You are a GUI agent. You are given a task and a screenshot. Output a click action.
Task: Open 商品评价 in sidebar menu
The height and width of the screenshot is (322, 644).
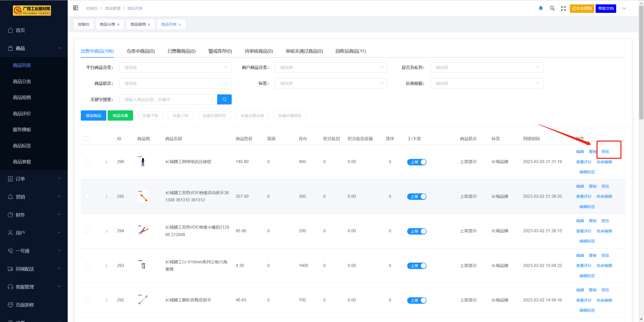22,114
